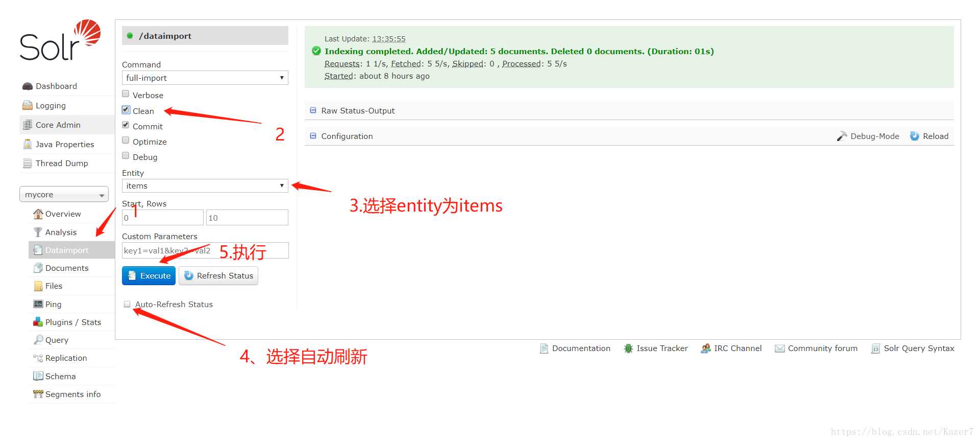Click the Solr Query Syntax icon

click(x=875, y=348)
